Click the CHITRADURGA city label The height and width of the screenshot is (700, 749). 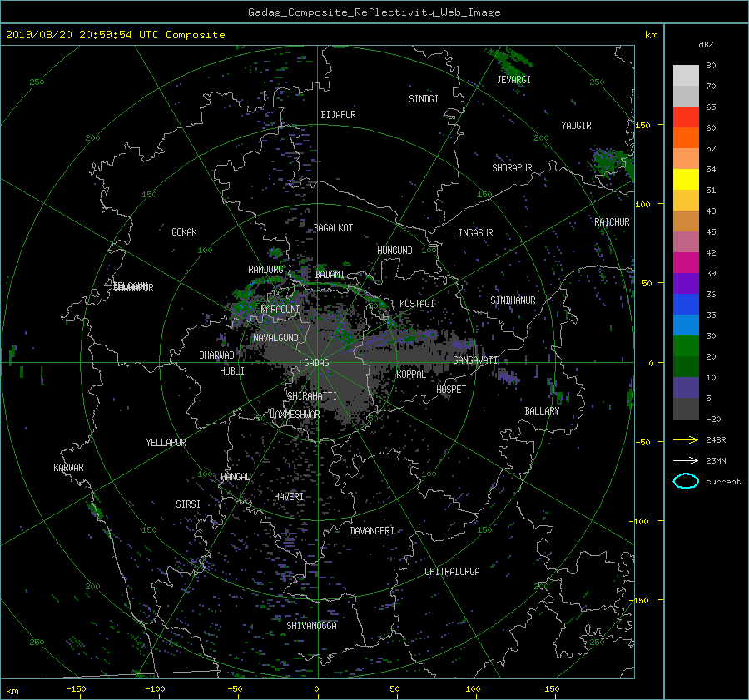tap(453, 572)
